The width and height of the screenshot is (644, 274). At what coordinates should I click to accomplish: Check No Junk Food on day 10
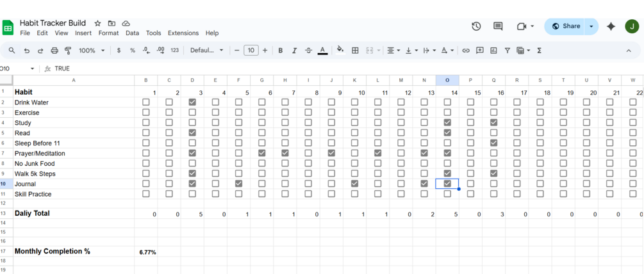354,163
